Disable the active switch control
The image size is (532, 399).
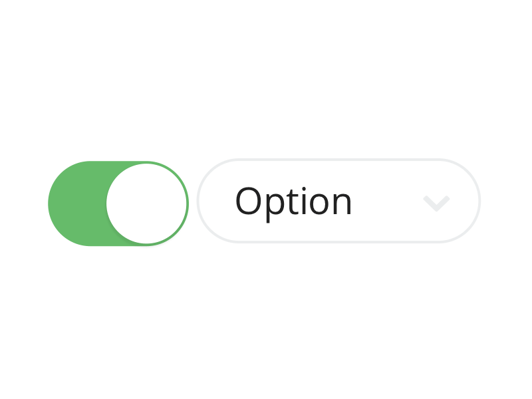click(x=118, y=201)
